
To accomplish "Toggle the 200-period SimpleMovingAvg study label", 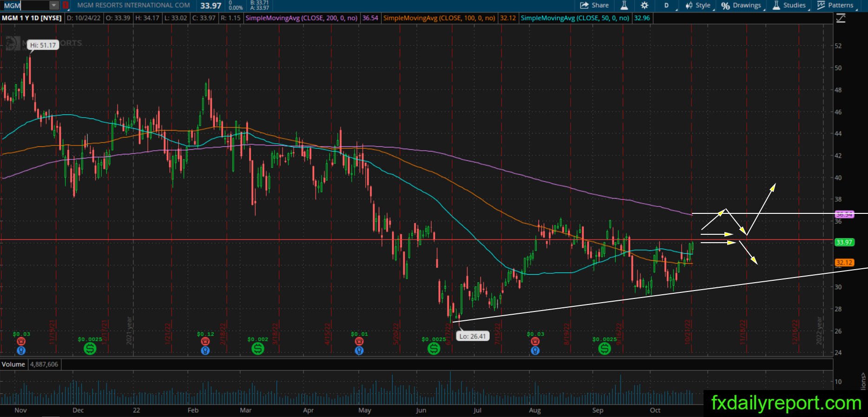I will coord(302,18).
